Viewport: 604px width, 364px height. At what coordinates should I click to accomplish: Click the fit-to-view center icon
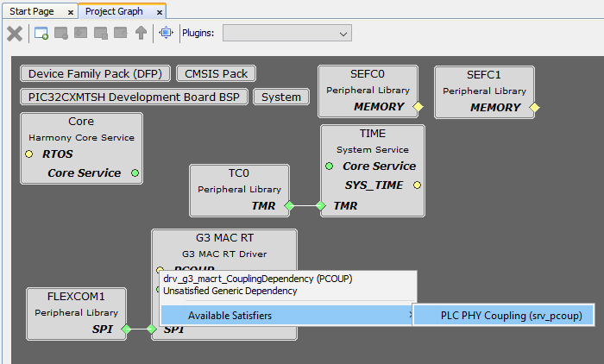click(166, 33)
